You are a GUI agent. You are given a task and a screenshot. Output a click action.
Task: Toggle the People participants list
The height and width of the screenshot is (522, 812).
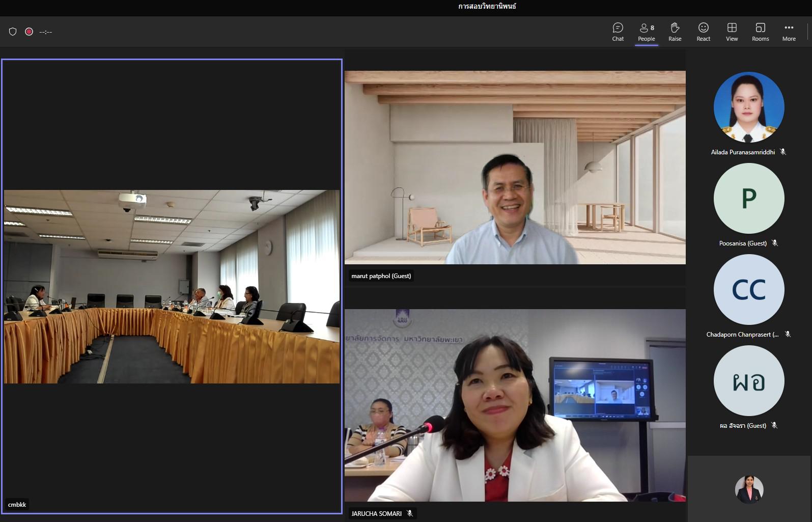(646, 32)
